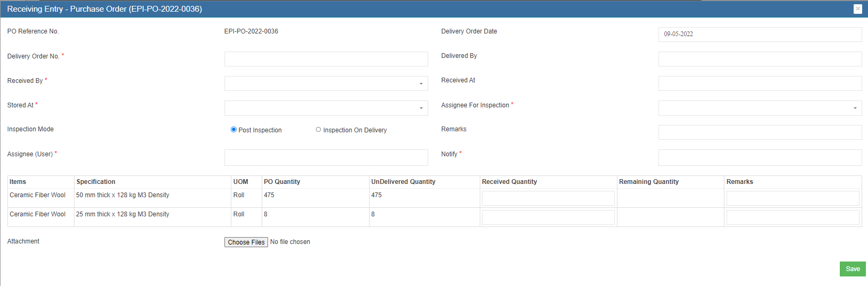Select the Post Inspection radio button

tap(233, 130)
